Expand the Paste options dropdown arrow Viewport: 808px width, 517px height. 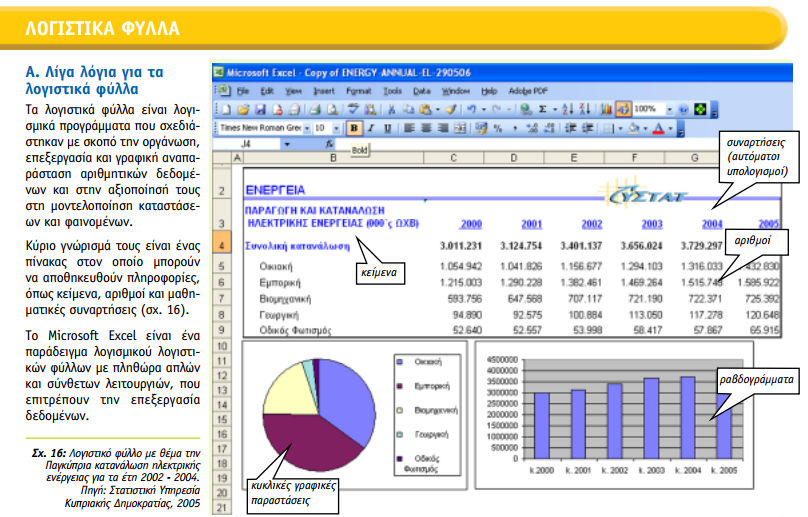pyautogui.click(x=437, y=109)
